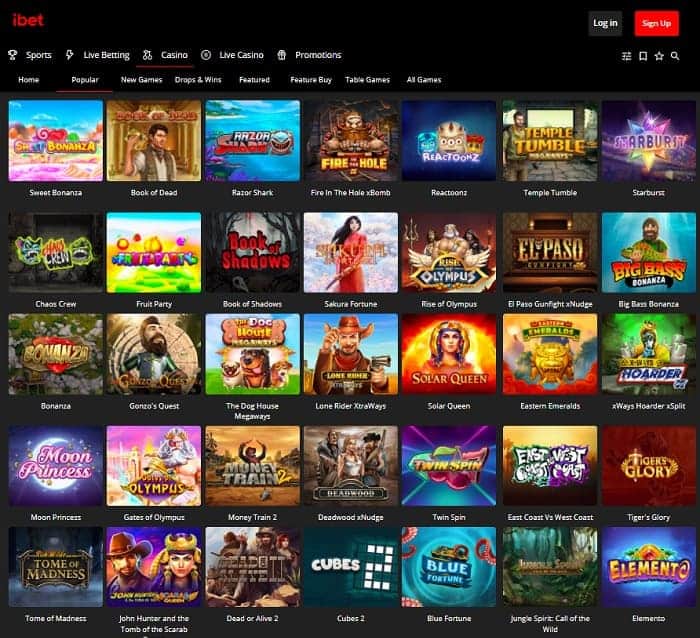Switch to the New Games tab

click(142, 80)
